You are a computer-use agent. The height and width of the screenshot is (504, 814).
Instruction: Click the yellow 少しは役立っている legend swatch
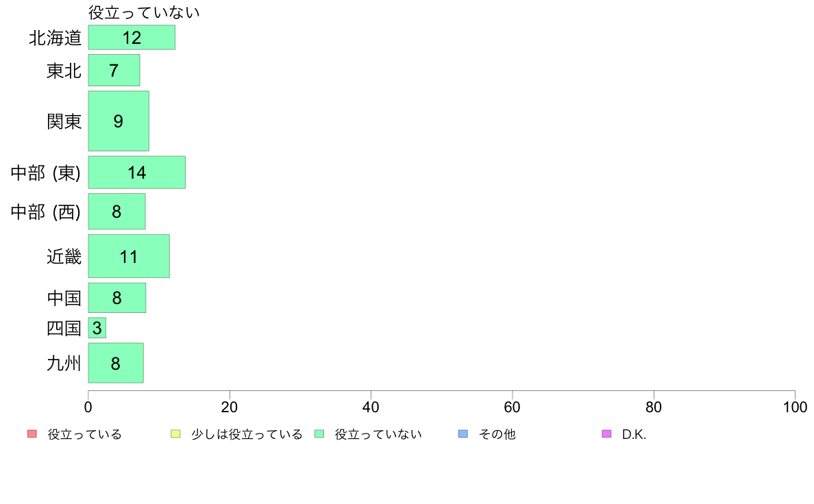point(175,434)
